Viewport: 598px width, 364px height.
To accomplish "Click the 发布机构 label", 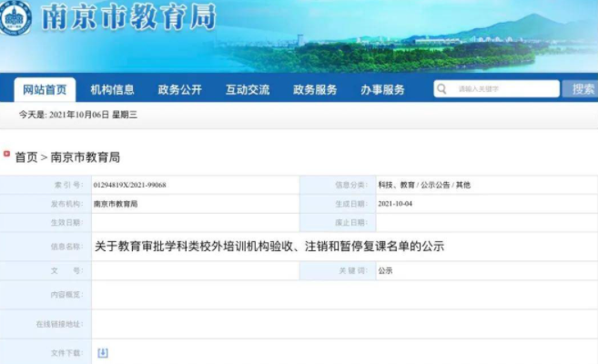I will point(66,204).
